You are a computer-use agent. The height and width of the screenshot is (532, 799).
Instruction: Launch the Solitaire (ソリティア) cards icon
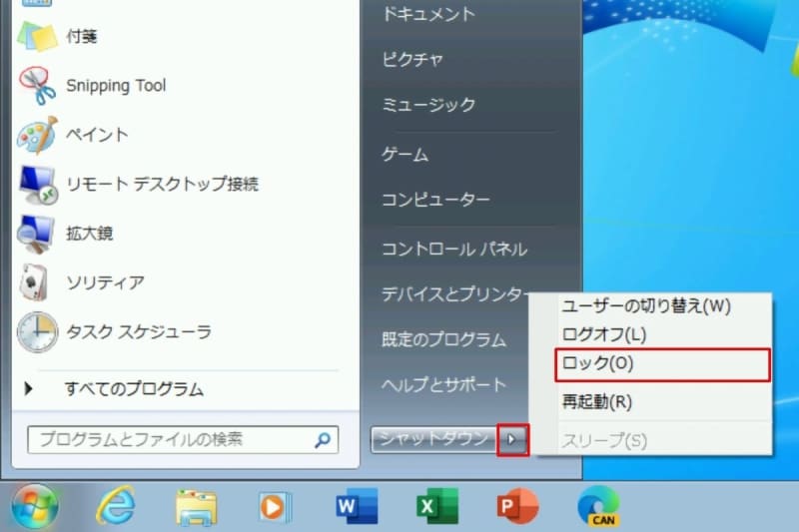pyautogui.click(x=34, y=282)
